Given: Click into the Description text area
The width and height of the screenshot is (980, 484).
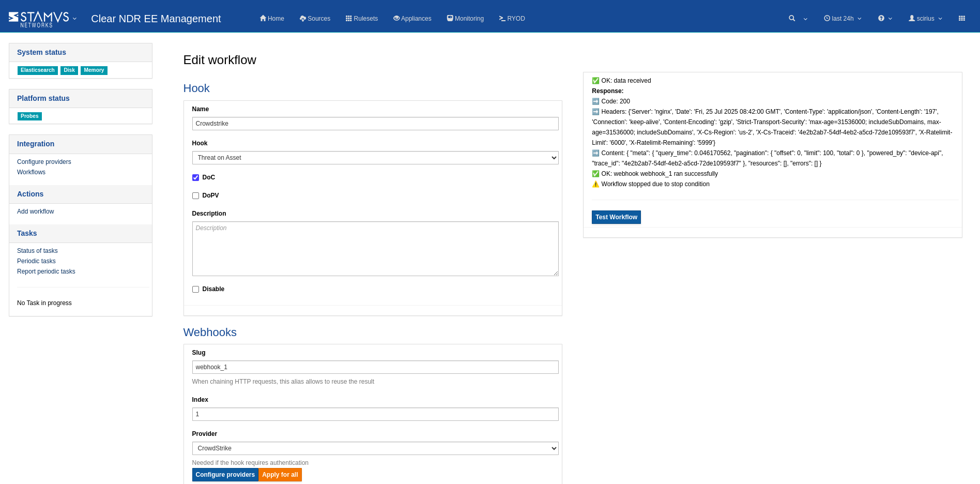Looking at the screenshot, I should [x=375, y=249].
